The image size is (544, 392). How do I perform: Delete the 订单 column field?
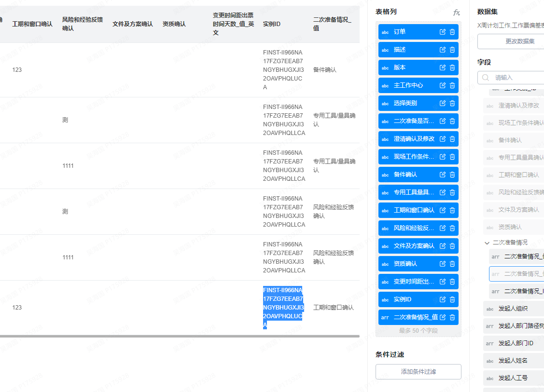pos(452,32)
